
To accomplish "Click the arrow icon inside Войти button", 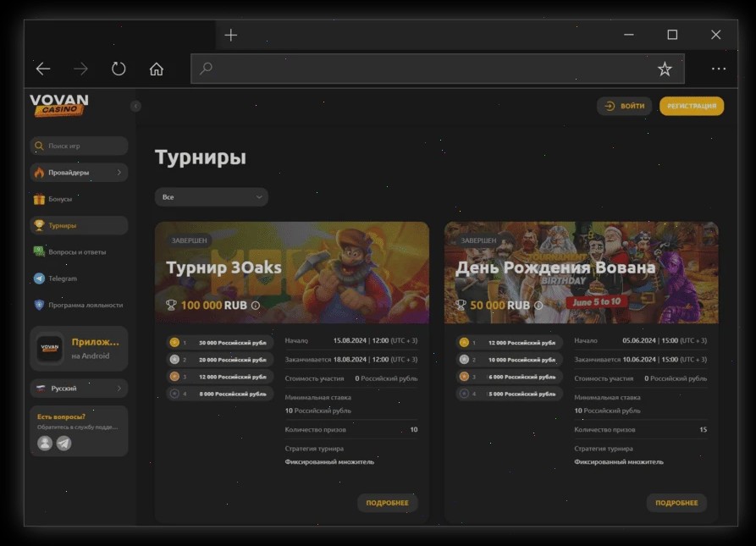I will [610, 106].
